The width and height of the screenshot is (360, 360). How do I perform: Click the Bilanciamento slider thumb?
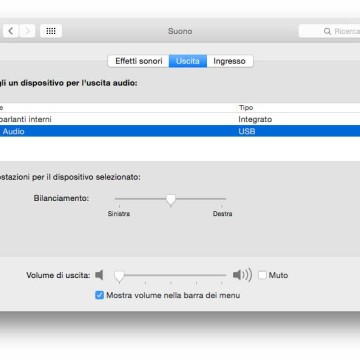[171, 200]
